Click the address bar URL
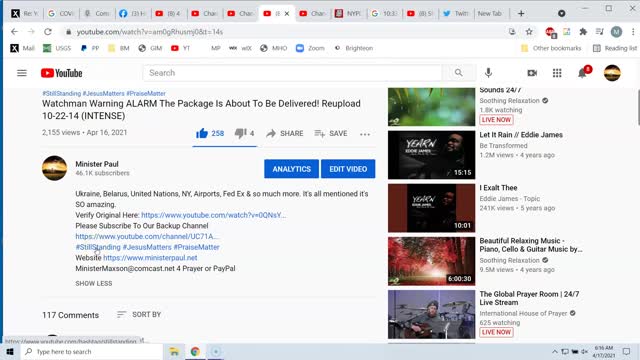This screenshot has width=640, height=360. (x=150, y=32)
